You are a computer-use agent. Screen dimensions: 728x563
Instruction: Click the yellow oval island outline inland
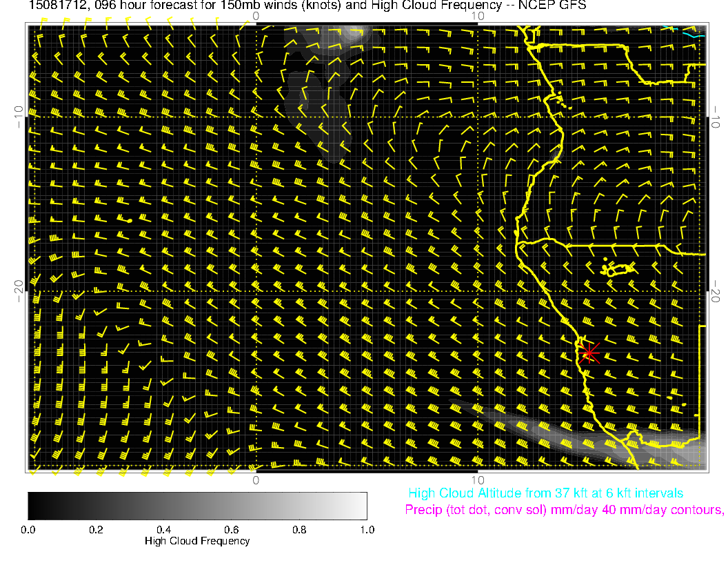coord(619,270)
